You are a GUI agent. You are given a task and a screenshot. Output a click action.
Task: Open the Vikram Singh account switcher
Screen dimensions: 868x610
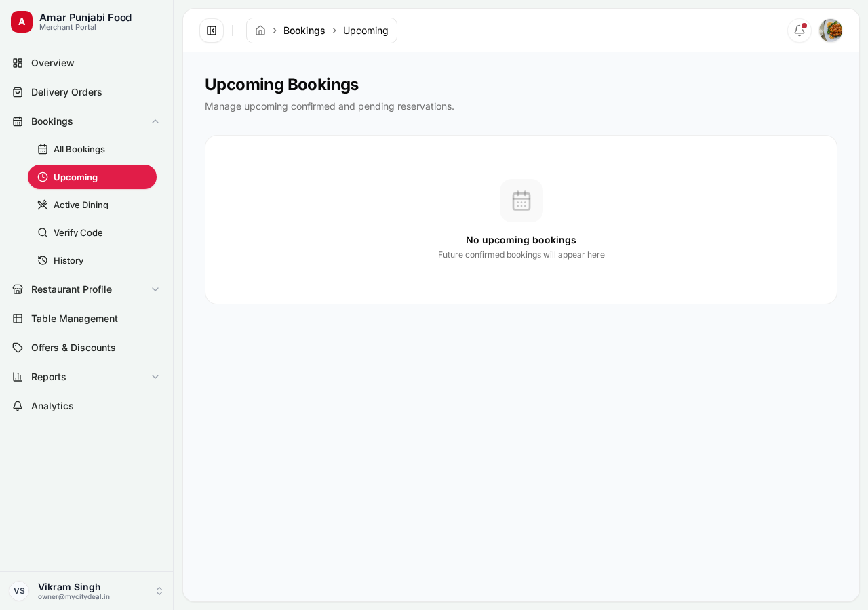pyautogui.click(x=87, y=591)
